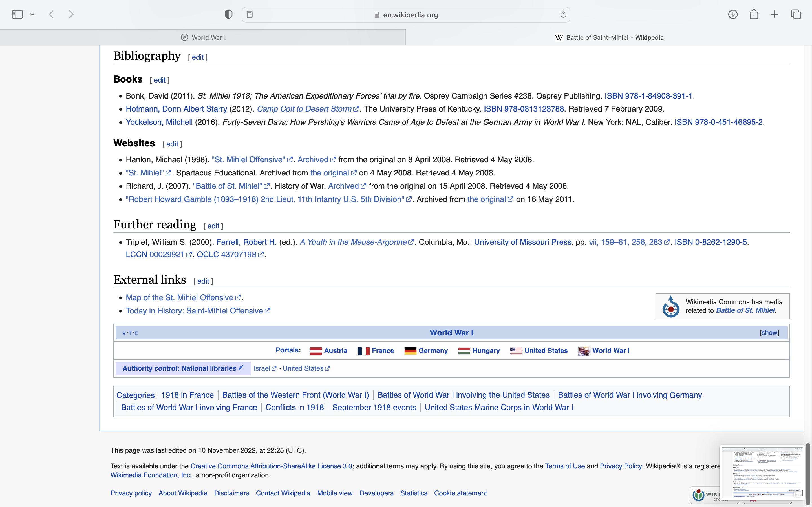812x507 pixels.
Task: Click the privacy shield icon
Action: coord(228,14)
